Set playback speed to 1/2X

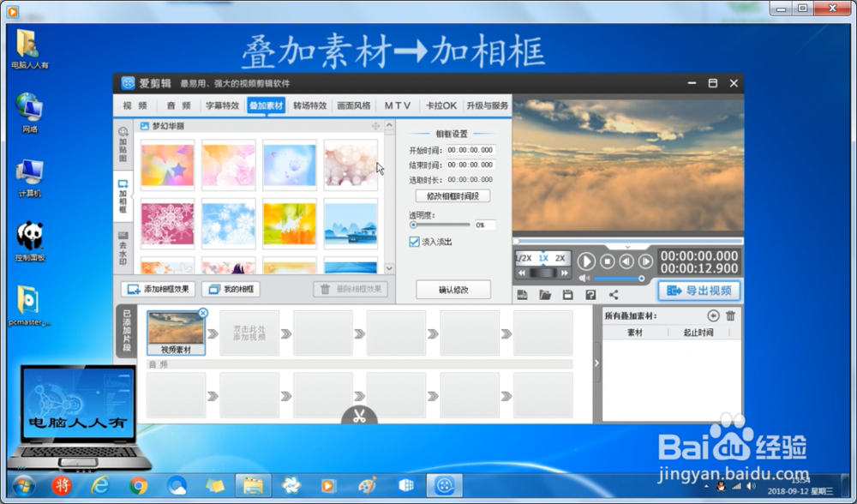[x=524, y=258]
